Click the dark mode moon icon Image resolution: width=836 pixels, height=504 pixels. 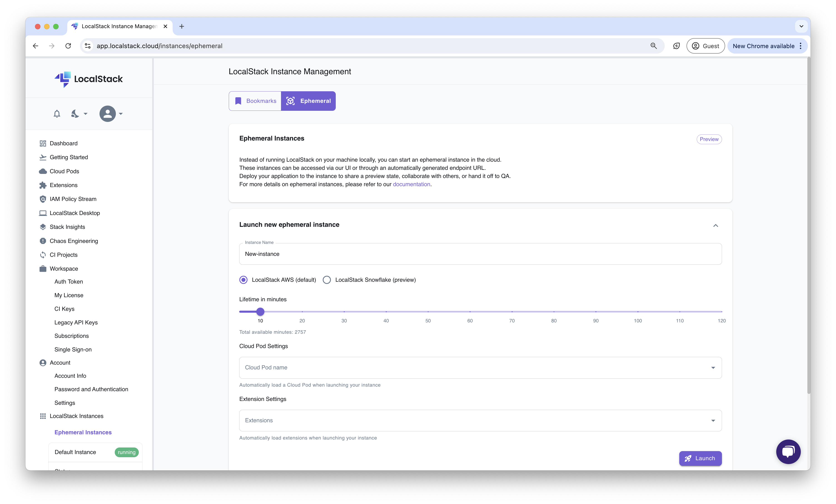(x=75, y=114)
